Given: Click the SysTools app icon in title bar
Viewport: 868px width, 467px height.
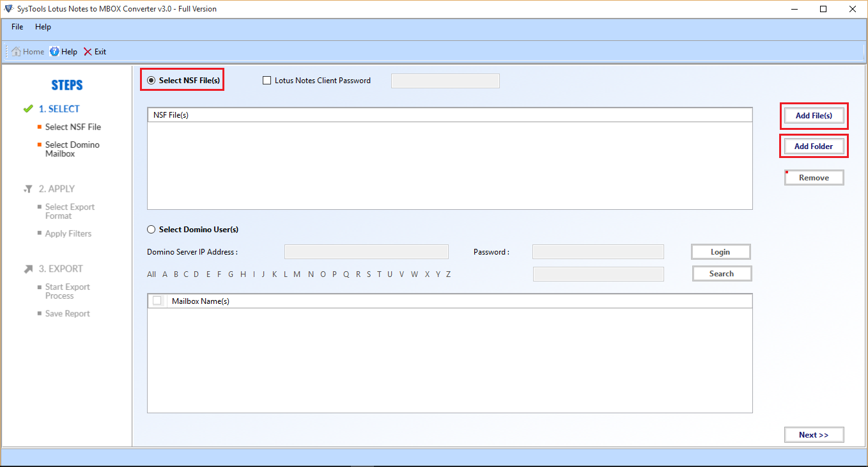Looking at the screenshot, I should [8, 9].
